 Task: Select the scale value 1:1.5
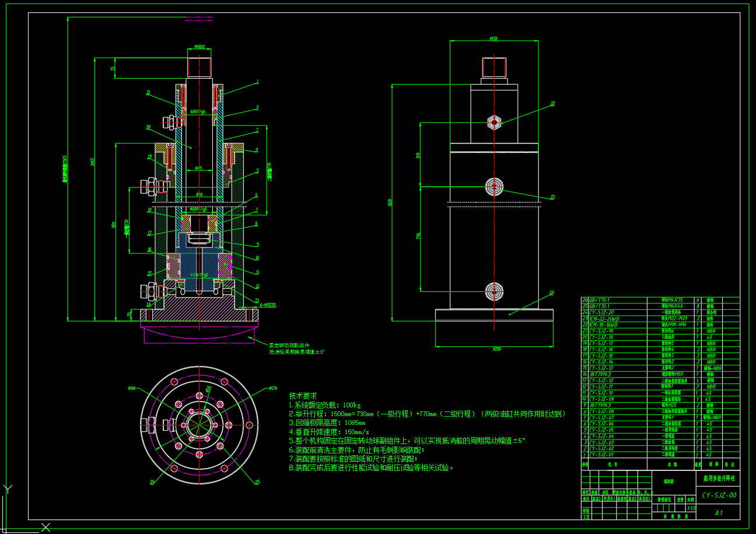[691, 508]
